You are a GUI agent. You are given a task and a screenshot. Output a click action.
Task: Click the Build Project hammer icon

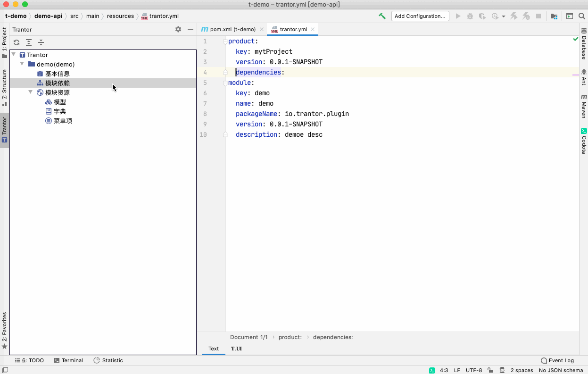tap(382, 16)
